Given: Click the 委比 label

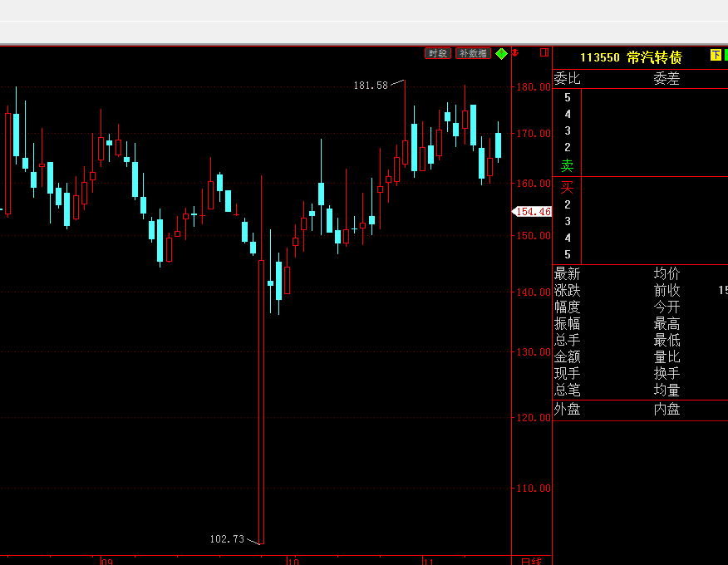Looking at the screenshot, I should [x=568, y=78].
